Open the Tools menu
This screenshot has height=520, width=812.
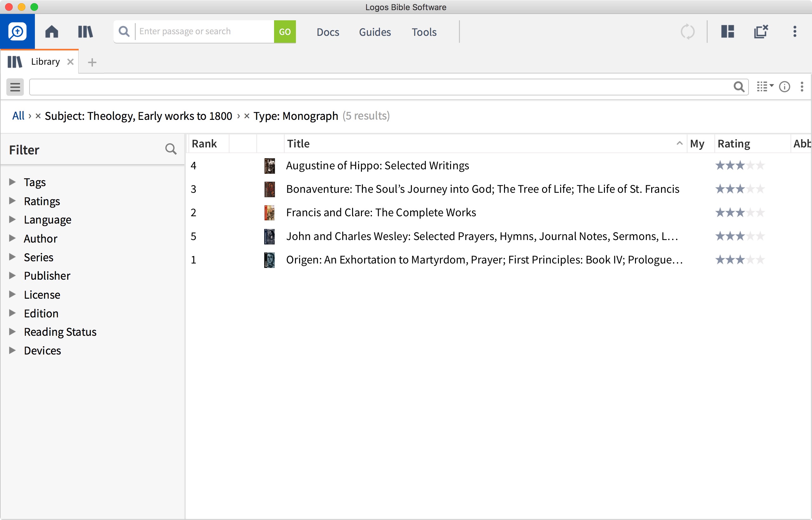[x=424, y=32]
